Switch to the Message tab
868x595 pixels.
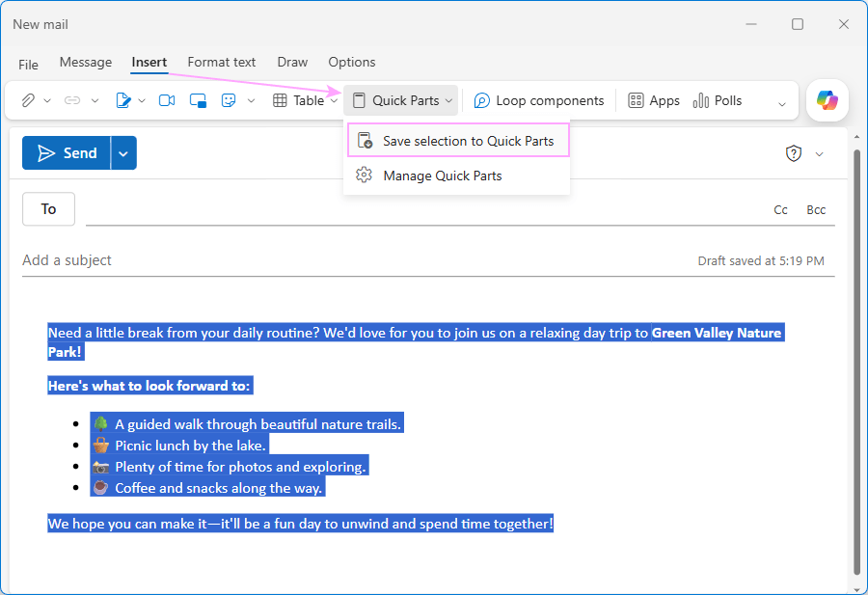(x=86, y=62)
